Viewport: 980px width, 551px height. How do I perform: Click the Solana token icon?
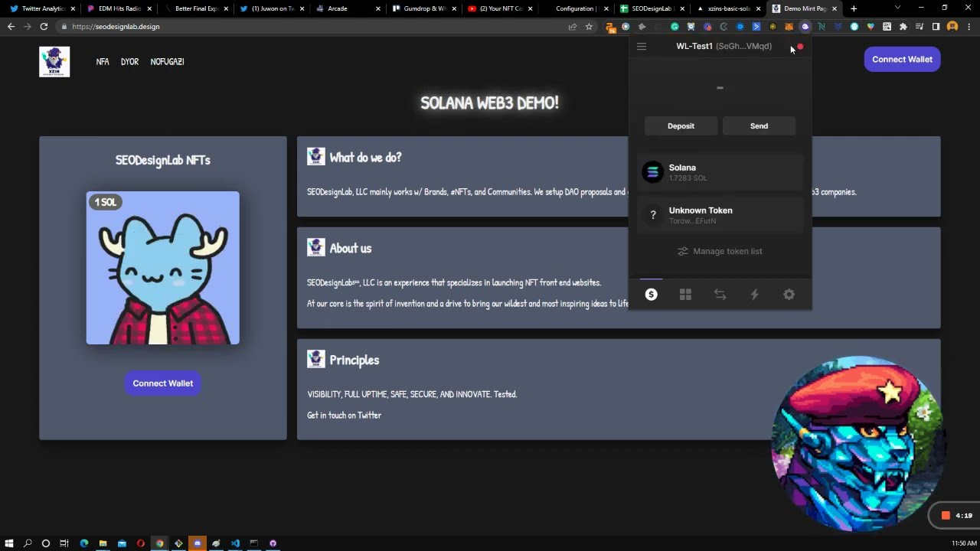point(652,172)
